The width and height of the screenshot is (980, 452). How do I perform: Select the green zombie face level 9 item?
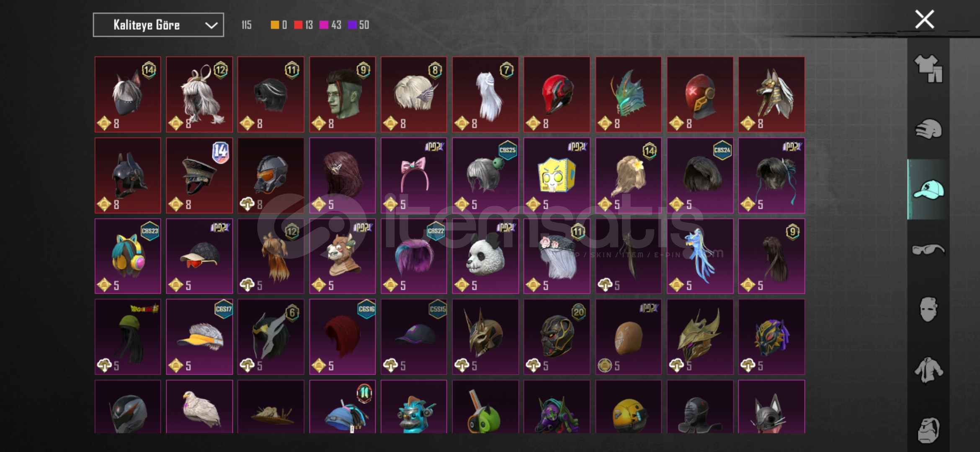click(x=342, y=95)
